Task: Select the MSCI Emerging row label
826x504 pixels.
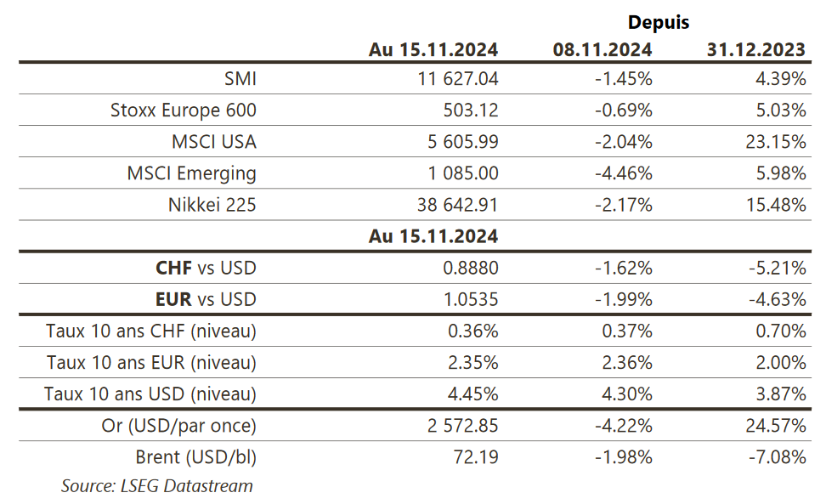Action: pos(191,173)
